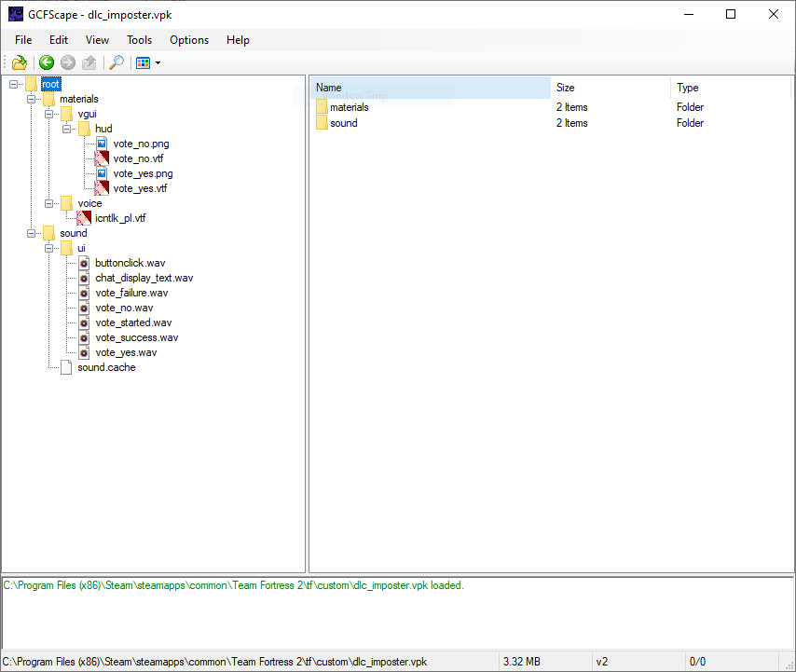796x672 pixels.
Task: Sort the list by Type column header
Action: (x=731, y=88)
